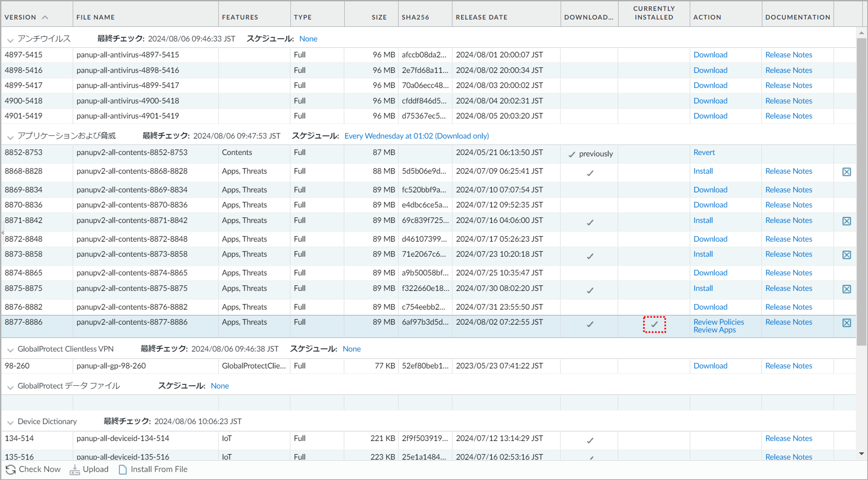Click the TYPE column header
868x480 pixels.
point(303,17)
